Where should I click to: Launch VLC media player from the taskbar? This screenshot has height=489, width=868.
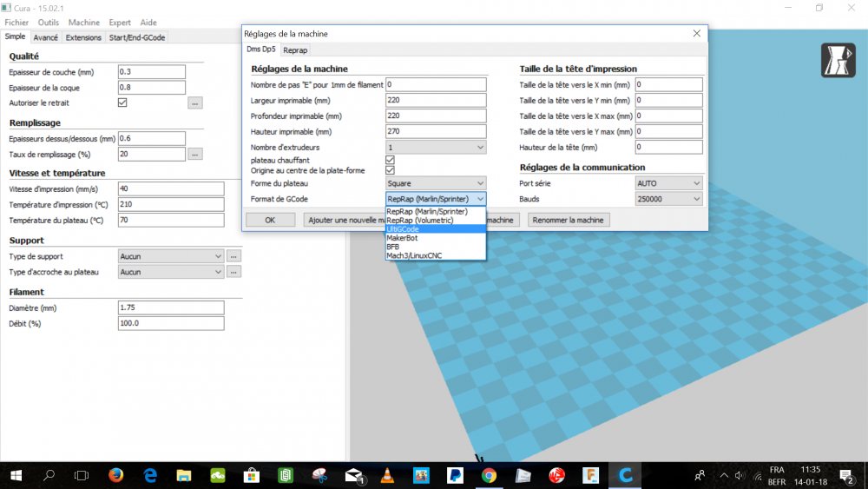click(x=387, y=475)
